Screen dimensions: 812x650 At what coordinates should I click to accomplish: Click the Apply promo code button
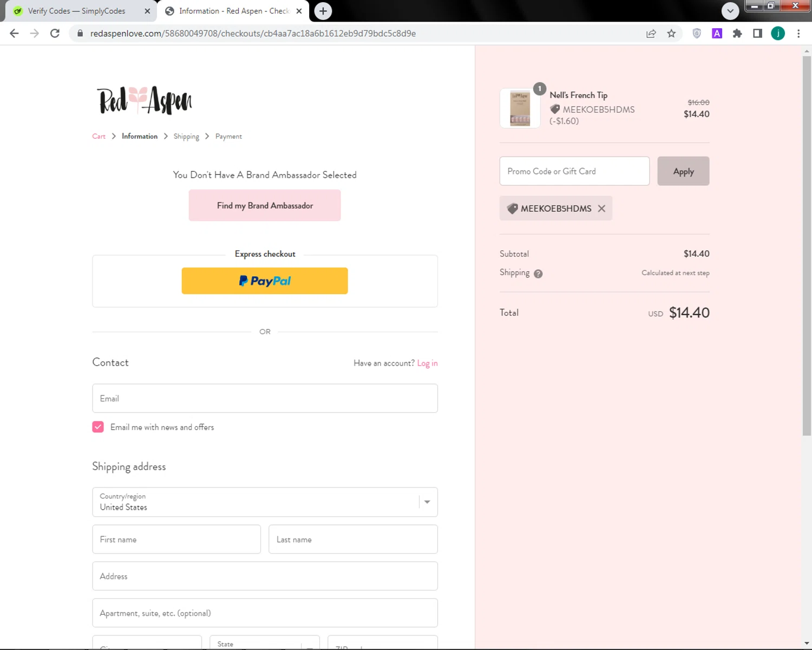(x=683, y=171)
